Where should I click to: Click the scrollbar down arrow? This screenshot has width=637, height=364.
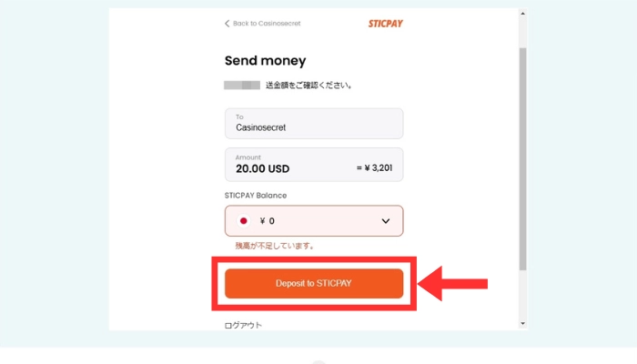click(522, 323)
